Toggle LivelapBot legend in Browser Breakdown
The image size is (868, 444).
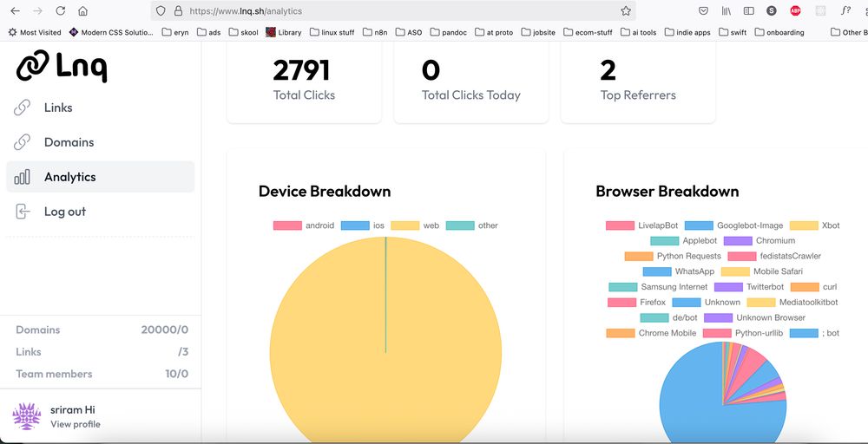click(642, 225)
